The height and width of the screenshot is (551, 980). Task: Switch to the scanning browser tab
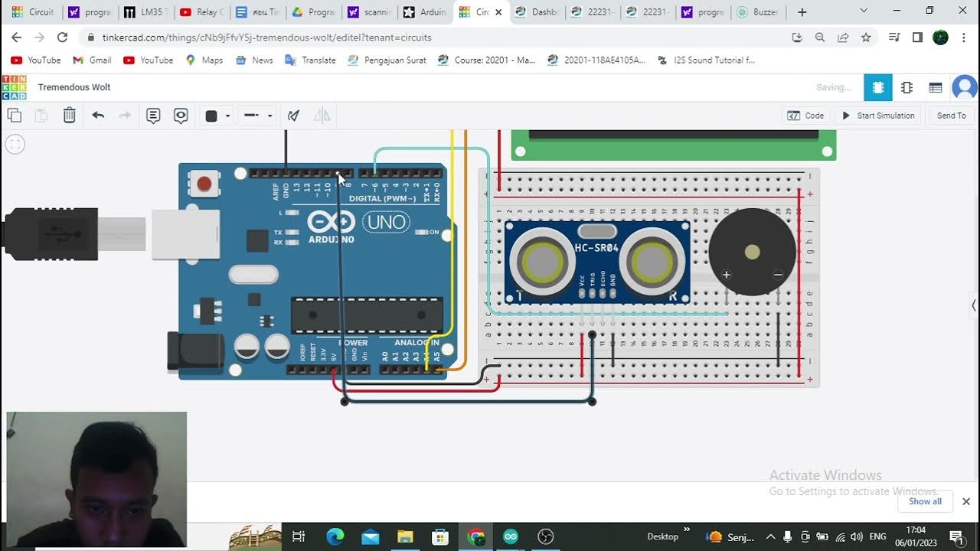[368, 12]
